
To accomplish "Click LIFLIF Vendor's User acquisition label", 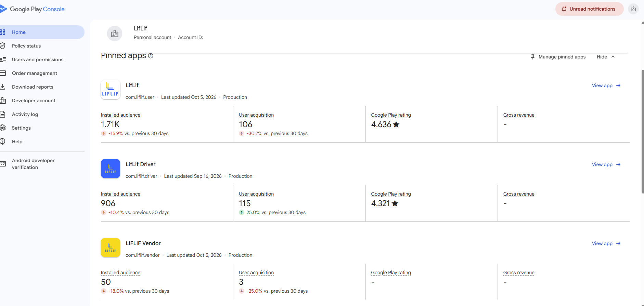I will coord(256,272).
